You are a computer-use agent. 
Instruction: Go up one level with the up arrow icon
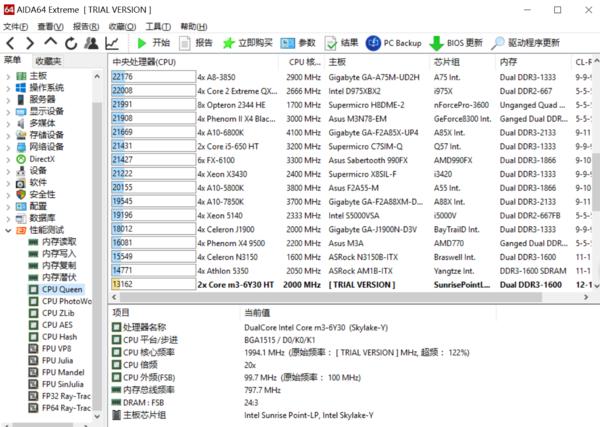pos(51,42)
